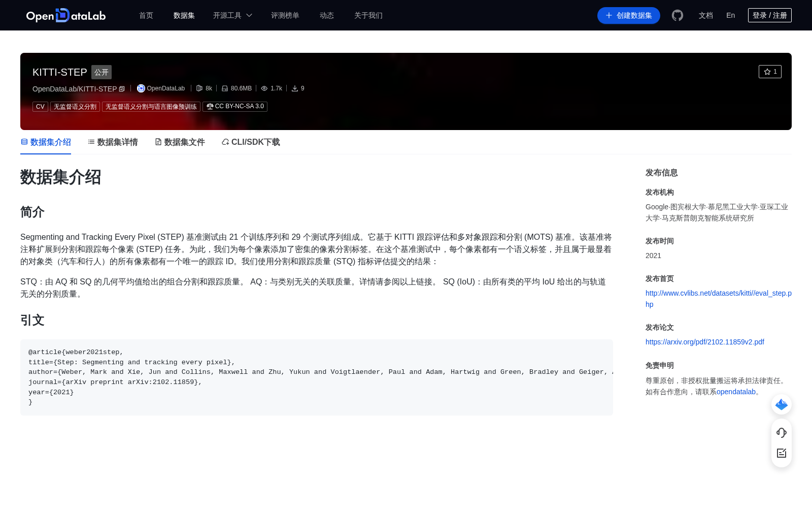Screen dimensions: 812x508
Task: Click the downloads count icon
Action: pos(295,88)
